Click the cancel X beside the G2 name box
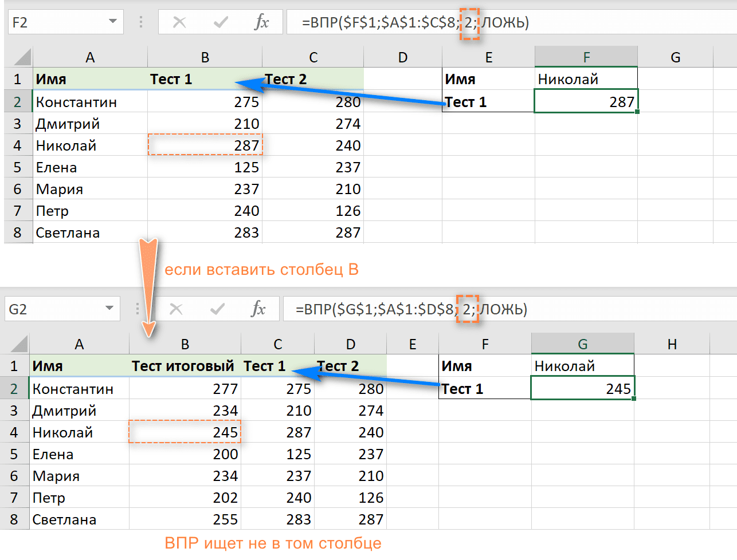Image resolution: width=737 pixels, height=560 pixels. tap(176, 309)
